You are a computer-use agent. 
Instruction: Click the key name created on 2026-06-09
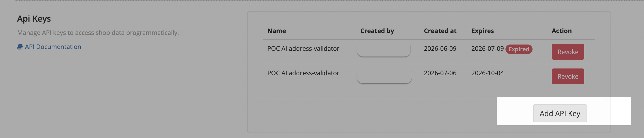tap(303, 49)
